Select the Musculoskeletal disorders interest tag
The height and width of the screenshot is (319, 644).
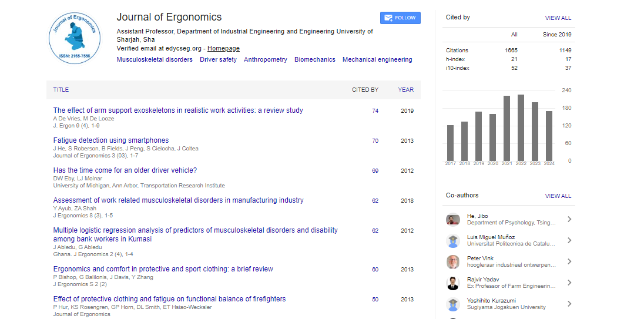[x=155, y=60]
